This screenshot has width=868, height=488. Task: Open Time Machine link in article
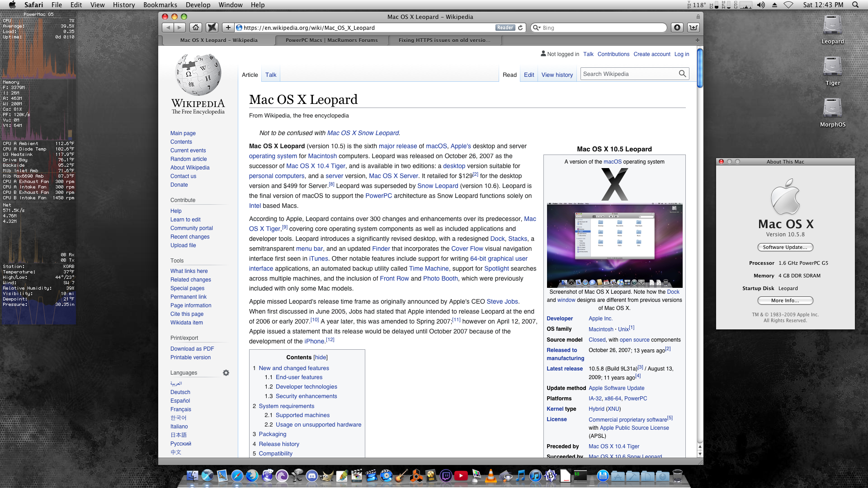pyautogui.click(x=429, y=268)
